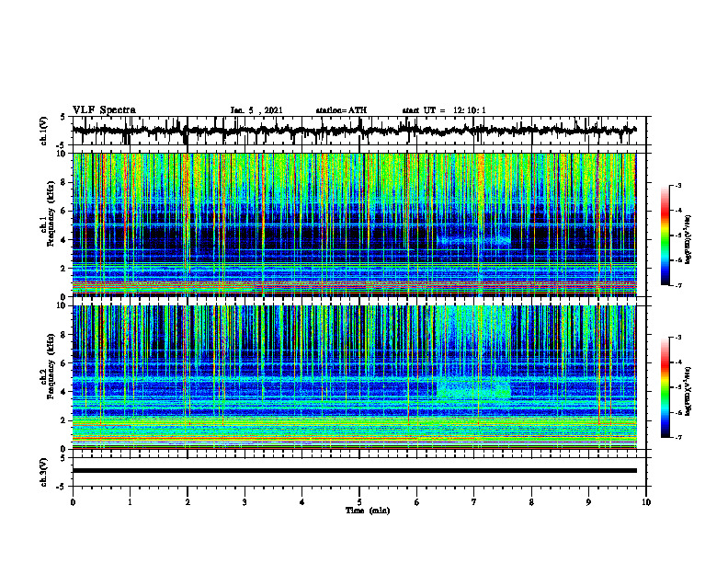Click the "station= ATH" label
Screen dimensions: 728x563
pos(341,110)
